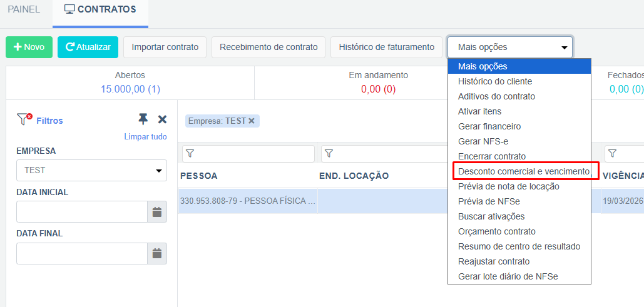Click the green Novo button
This screenshot has width=644, height=307.
click(29, 47)
